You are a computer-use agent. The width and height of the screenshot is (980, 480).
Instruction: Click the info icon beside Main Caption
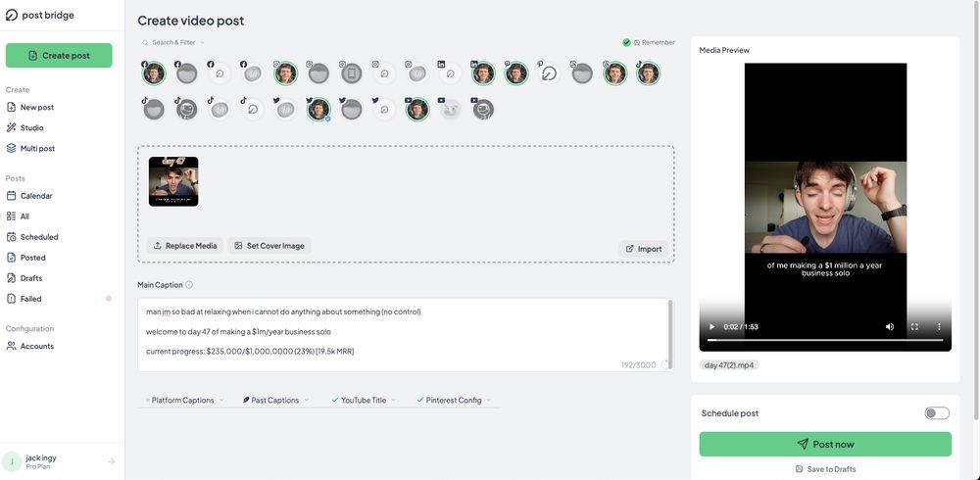click(x=189, y=284)
